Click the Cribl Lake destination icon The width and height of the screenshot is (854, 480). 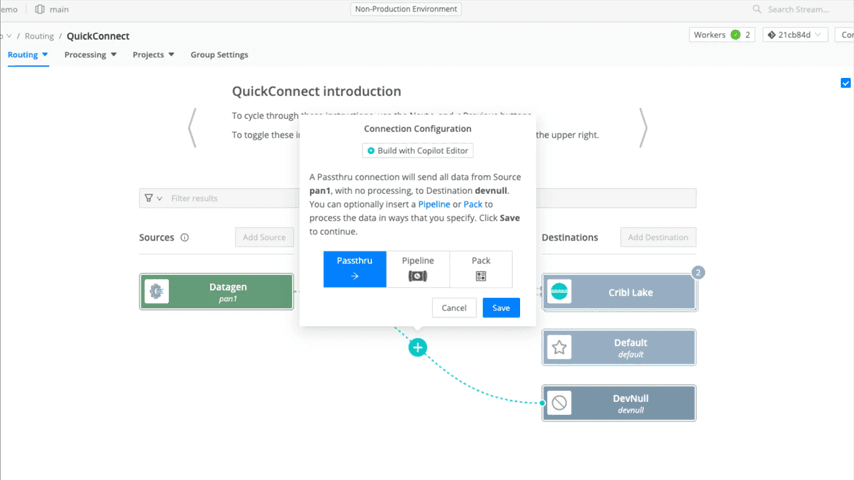point(560,292)
